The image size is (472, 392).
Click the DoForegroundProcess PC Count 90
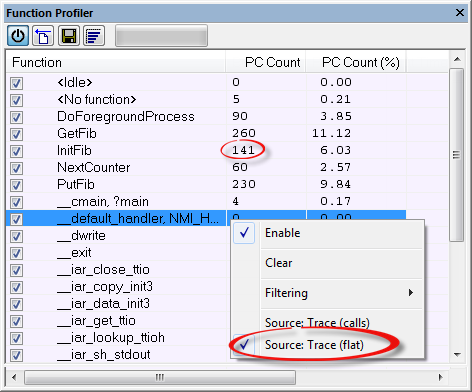pos(240,116)
